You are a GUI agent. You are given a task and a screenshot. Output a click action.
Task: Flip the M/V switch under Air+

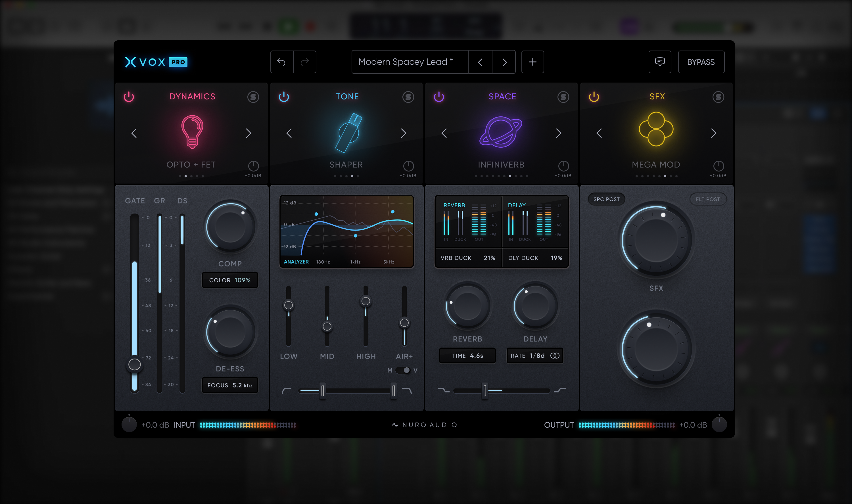pyautogui.click(x=403, y=370)
